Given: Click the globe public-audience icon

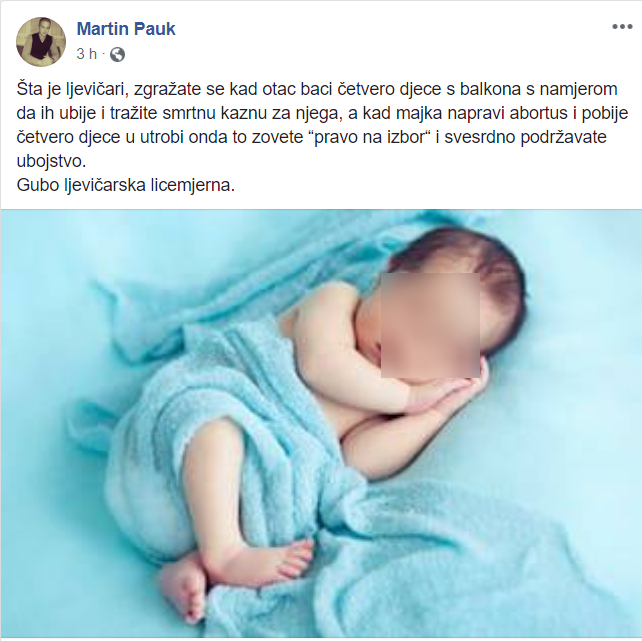Looking at the screenshot, I should click(x=118, y=54).
